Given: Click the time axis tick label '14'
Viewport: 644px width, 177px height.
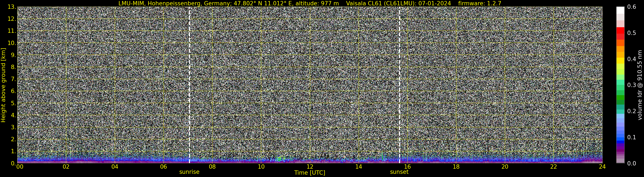Looking at the screenshot, I should pos(358,167).
